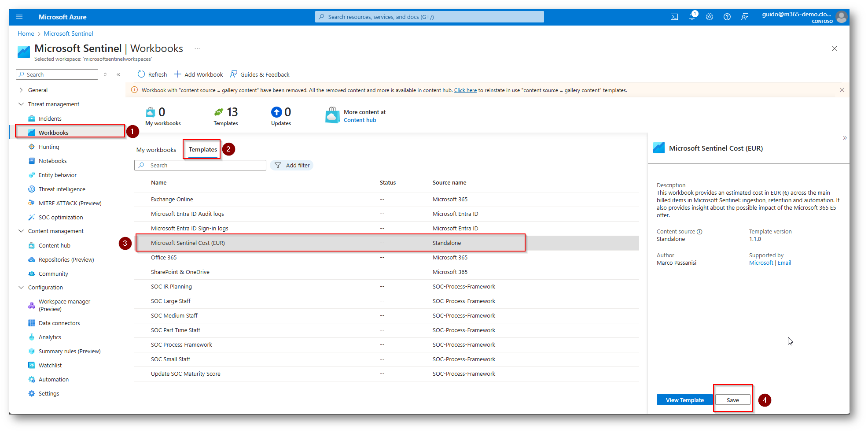Open the feedback icon in top bar
This screenshot has width=868, height=433.
pos(745,17)
